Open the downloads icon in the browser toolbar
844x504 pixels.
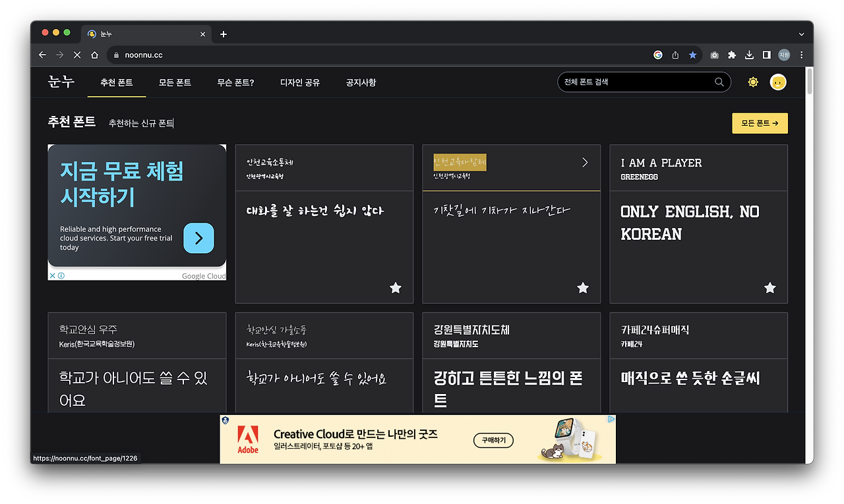(750, 55)
